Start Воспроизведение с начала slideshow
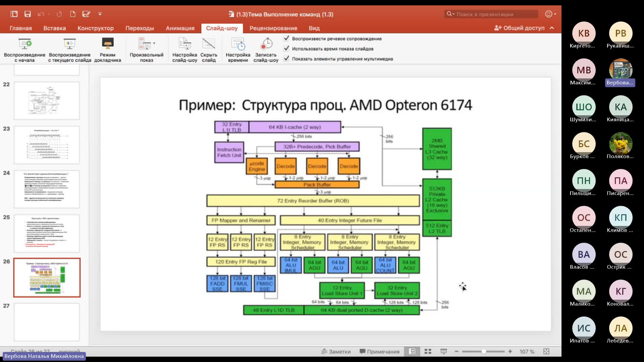The width and height of the screenshot is (644, 362). coord(24,50)
